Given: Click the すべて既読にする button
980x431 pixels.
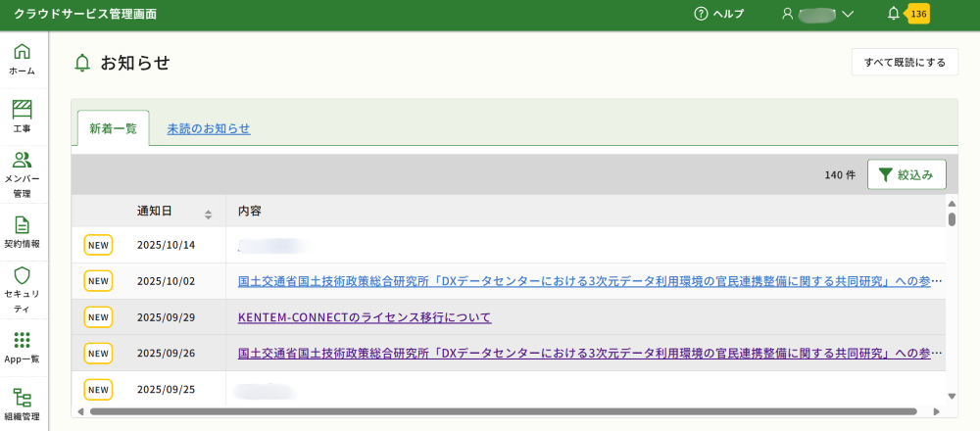Looking at the screenshot, I should [904, 63].
